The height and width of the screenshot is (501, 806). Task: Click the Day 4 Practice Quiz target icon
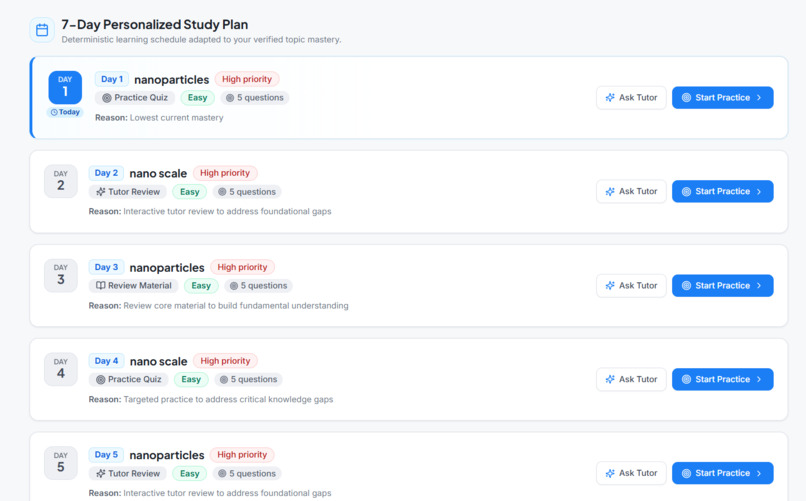[101, 379]
